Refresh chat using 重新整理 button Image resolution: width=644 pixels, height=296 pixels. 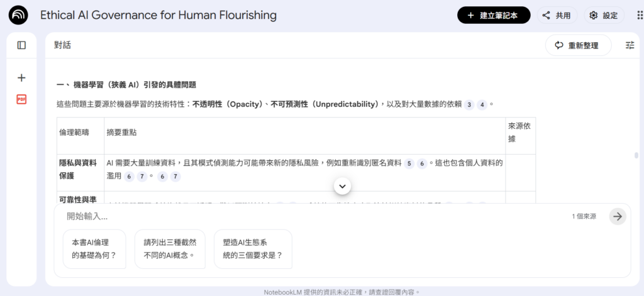578,45
